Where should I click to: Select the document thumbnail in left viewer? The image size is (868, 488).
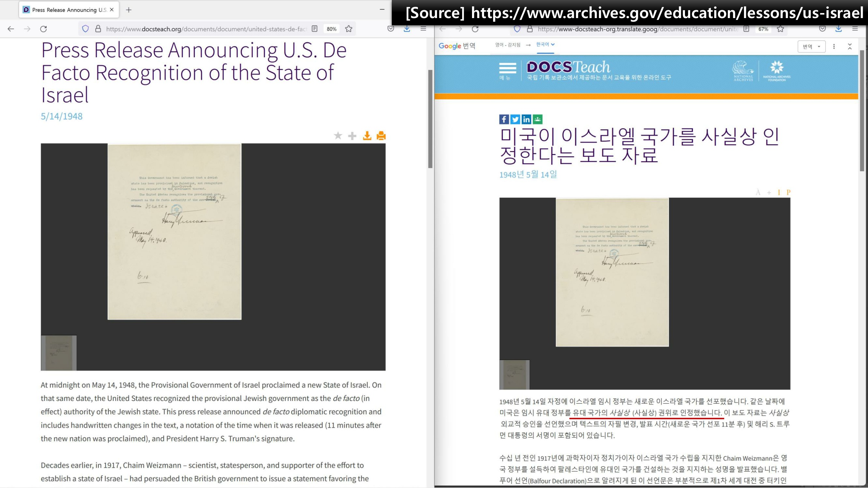[x=59, y=353]
